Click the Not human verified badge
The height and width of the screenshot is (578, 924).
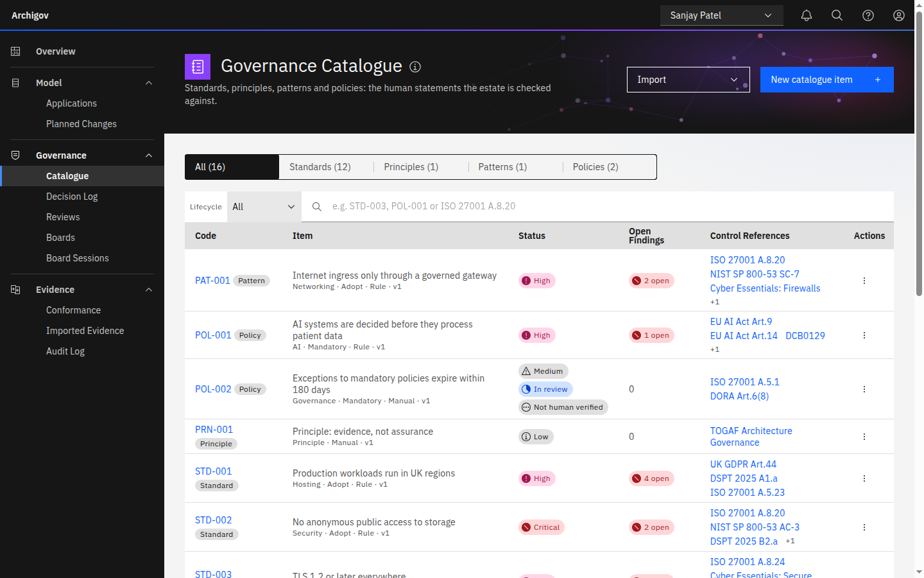click(563, 407)
